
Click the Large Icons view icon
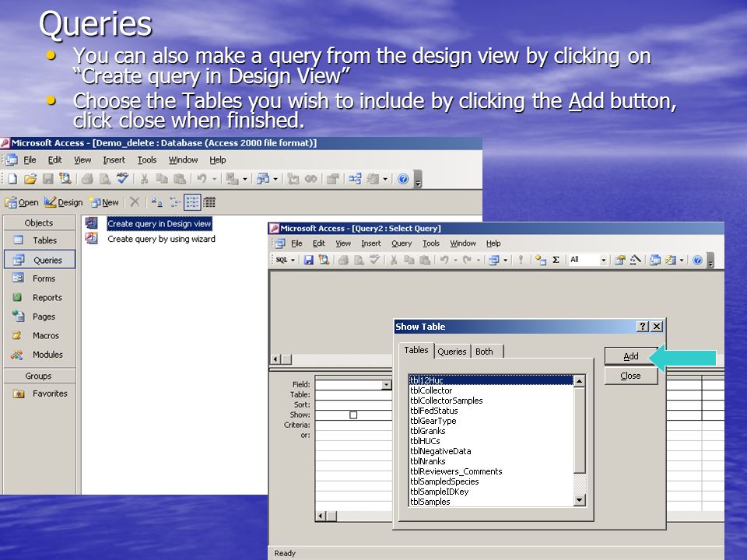click(156, 202)
